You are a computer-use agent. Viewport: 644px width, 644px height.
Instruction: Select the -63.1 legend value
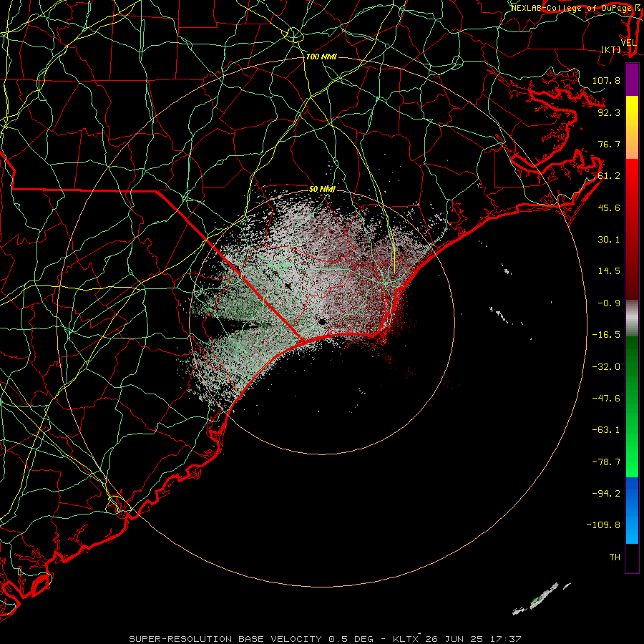(x=606, y=430)
